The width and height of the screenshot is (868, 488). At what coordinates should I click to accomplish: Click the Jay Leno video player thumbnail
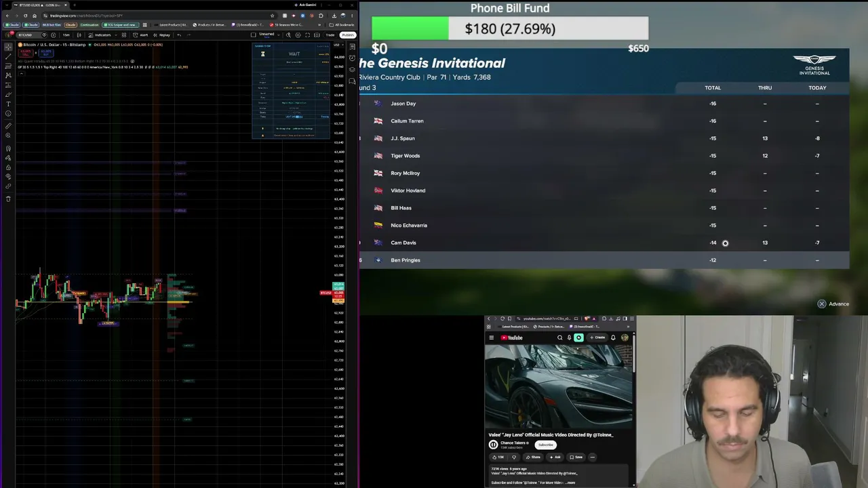(559, 386)
